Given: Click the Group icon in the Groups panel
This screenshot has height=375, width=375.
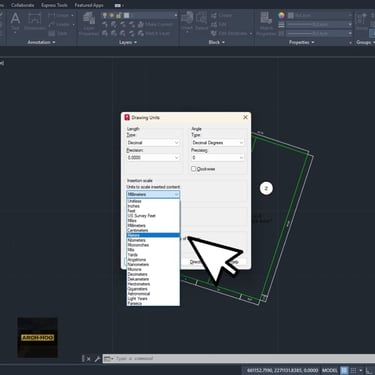Looking at the screenshot, I should pos(361,21).
